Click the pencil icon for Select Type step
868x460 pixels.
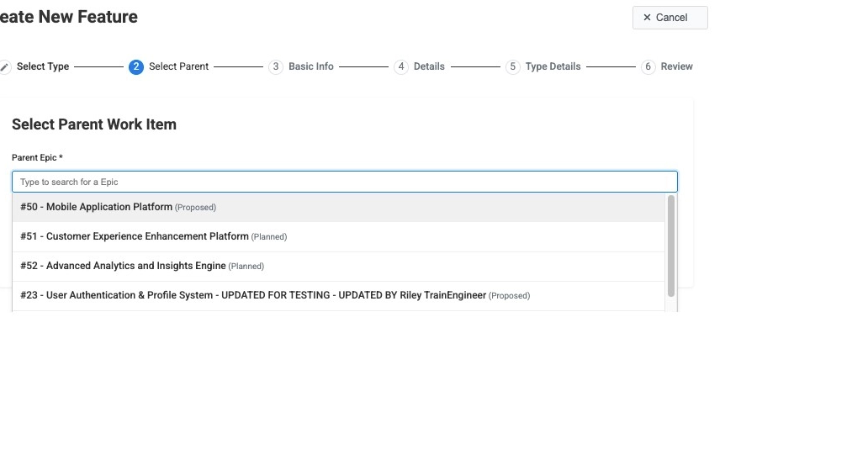pos(5,67)
